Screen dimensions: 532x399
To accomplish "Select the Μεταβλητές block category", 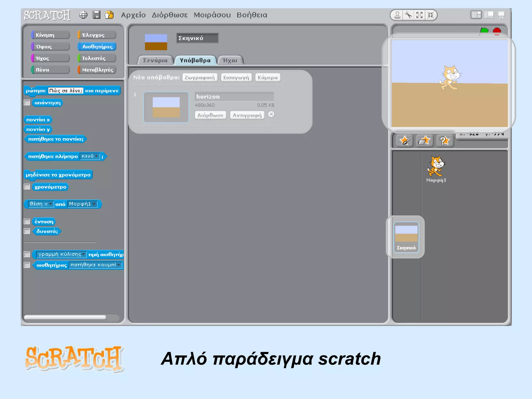I will (x=97, y=70).
